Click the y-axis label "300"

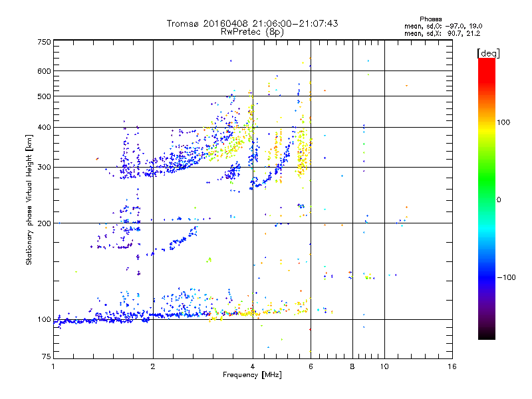44,168
